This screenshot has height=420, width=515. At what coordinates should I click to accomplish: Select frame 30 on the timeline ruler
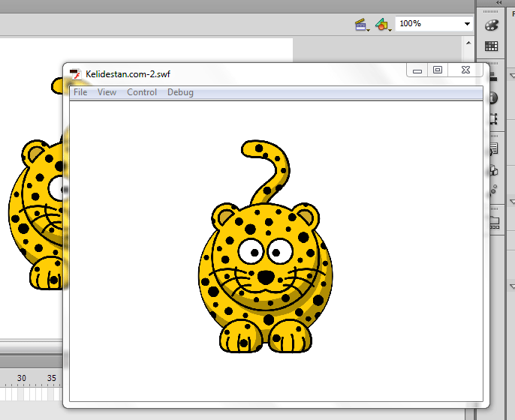[x=22, y=378]
